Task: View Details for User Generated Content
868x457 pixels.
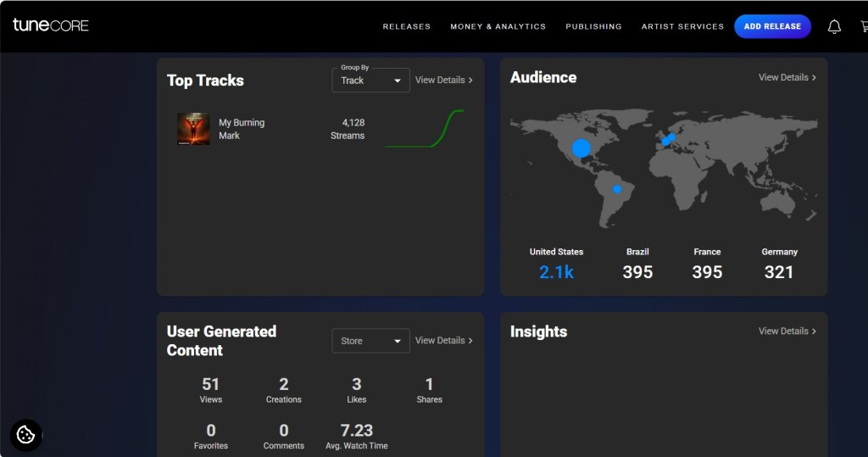Action: (x=443, y=340)
